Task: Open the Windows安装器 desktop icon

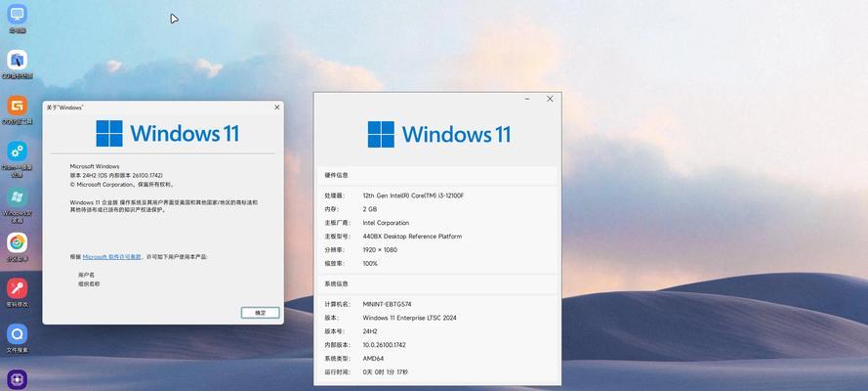Action: click(18, 197)
